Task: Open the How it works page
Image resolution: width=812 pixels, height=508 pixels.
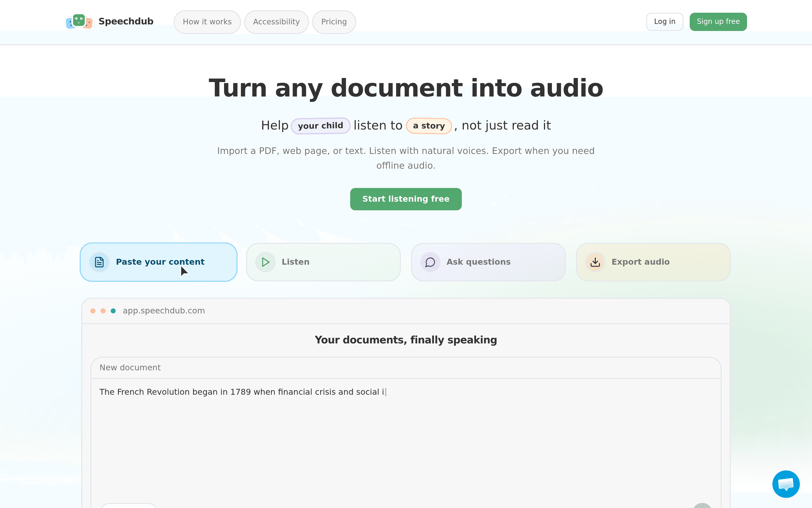Action: (x=207, y=22)
